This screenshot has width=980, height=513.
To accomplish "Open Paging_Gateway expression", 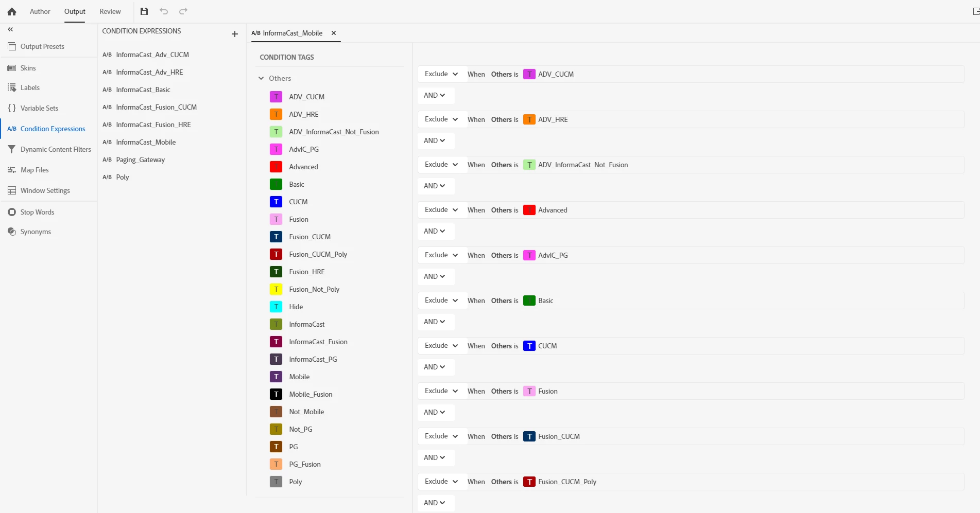I will [141, 160].
